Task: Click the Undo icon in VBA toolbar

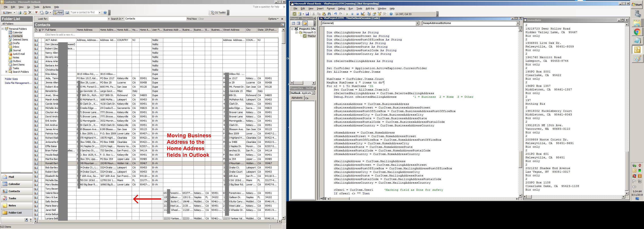Action: [x=335, y=14]
